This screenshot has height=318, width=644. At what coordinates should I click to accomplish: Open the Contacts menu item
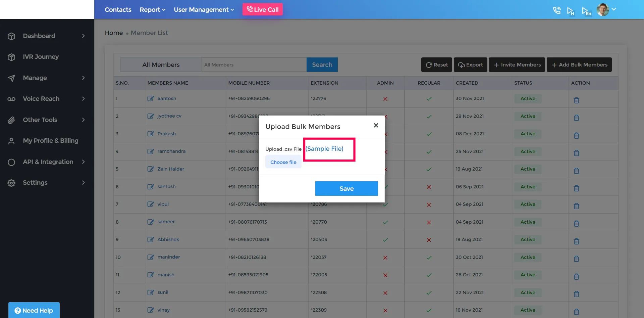click(118, 10)
